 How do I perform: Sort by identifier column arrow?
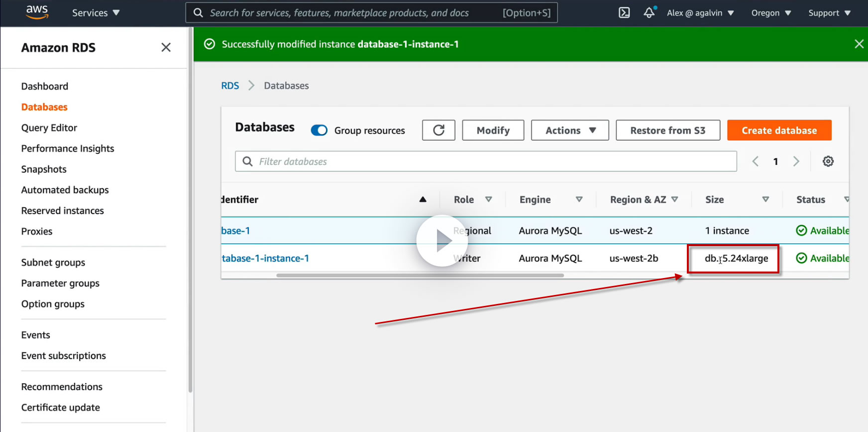[x=423, y=199]
